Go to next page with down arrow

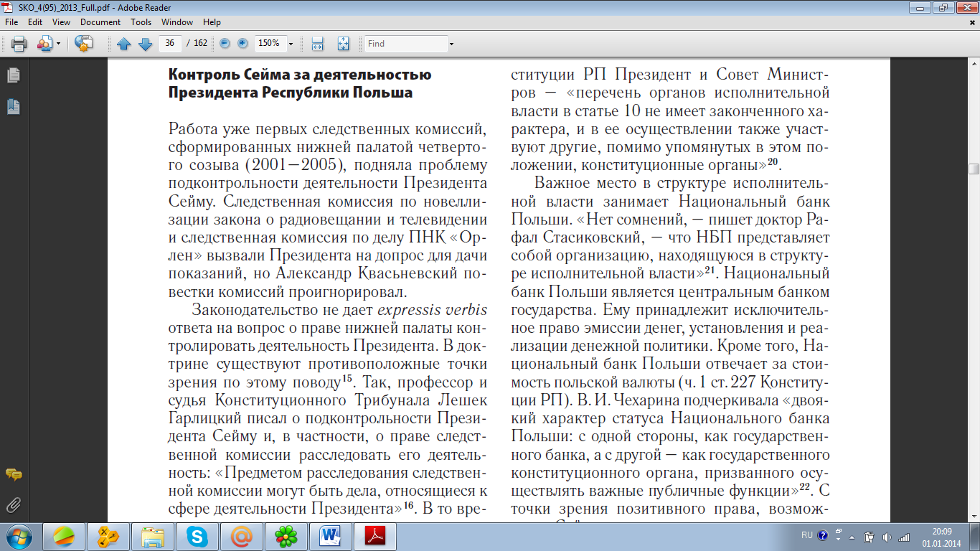(145, 44)
